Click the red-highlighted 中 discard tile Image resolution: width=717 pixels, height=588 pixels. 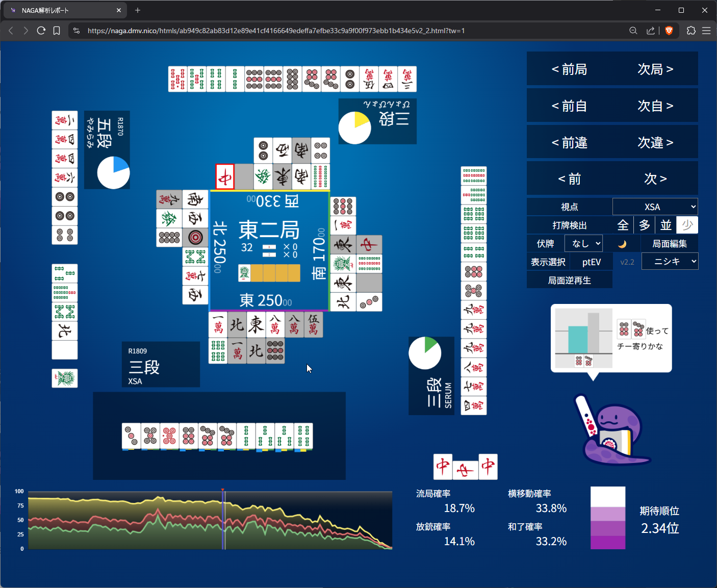pos(225,177)
